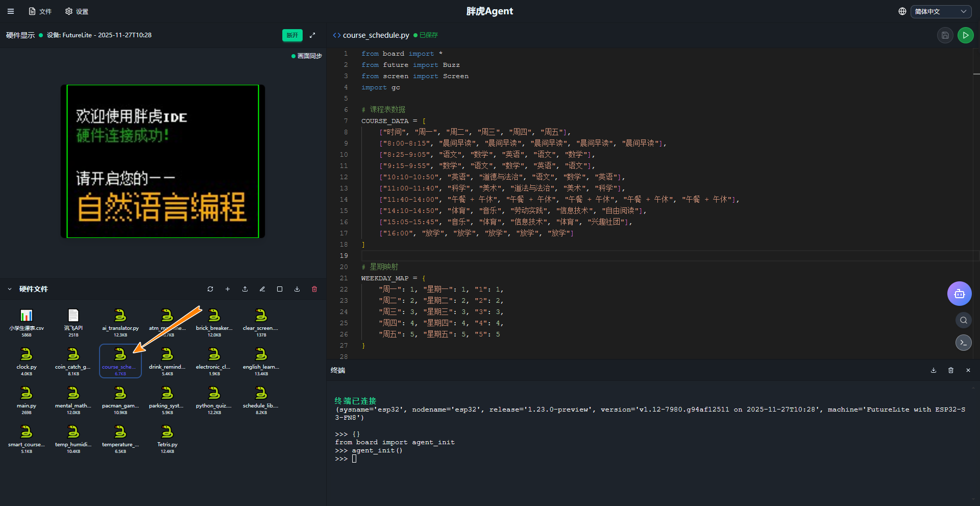
Task: Open the 设置 menu
Action: coord(77,11)
